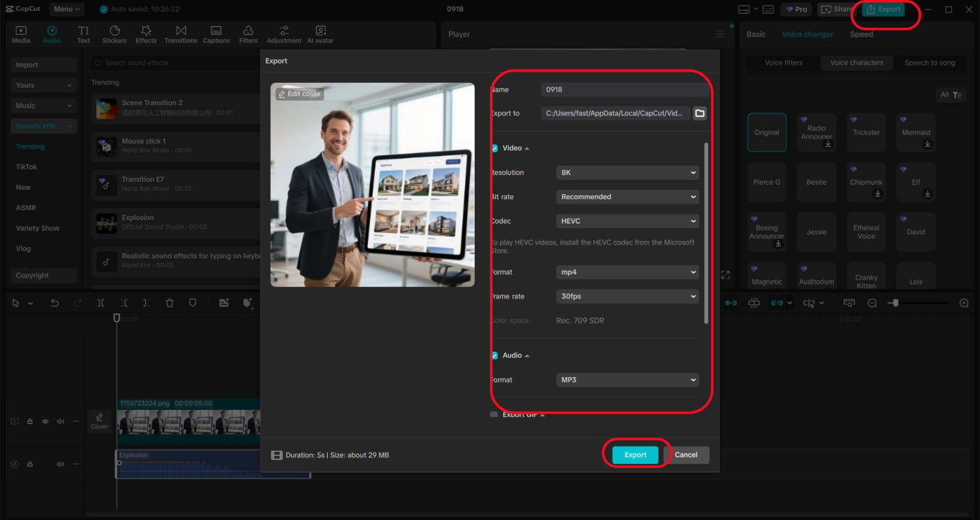Screen dimensions: 980x520
Task: Open the Resolution dropdown showing 8K
Action: tap(627, 172)
